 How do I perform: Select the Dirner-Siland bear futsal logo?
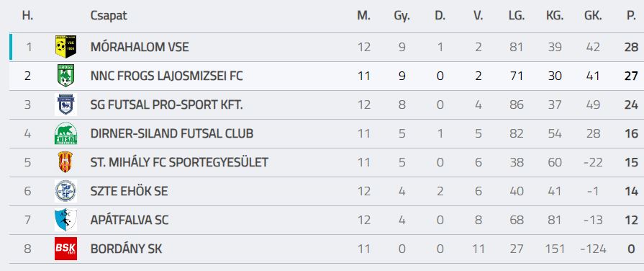[65, 133]
